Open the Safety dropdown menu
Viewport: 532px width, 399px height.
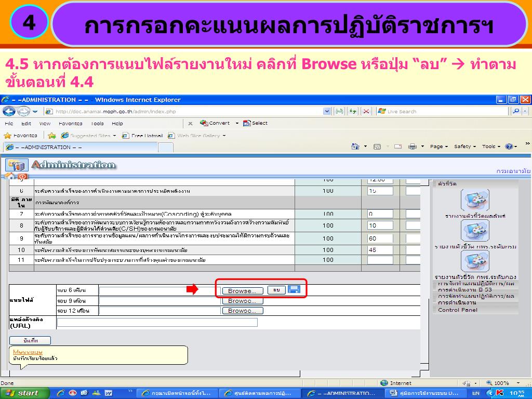465,147
